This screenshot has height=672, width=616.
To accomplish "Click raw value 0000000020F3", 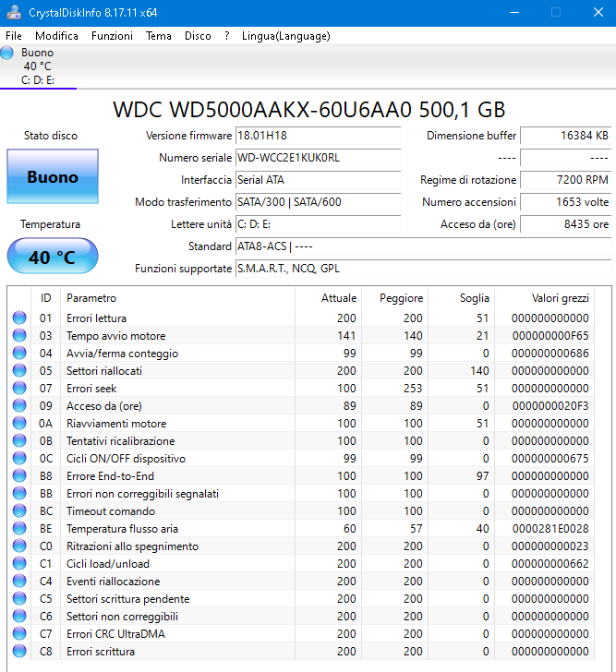I will (550, 406).
